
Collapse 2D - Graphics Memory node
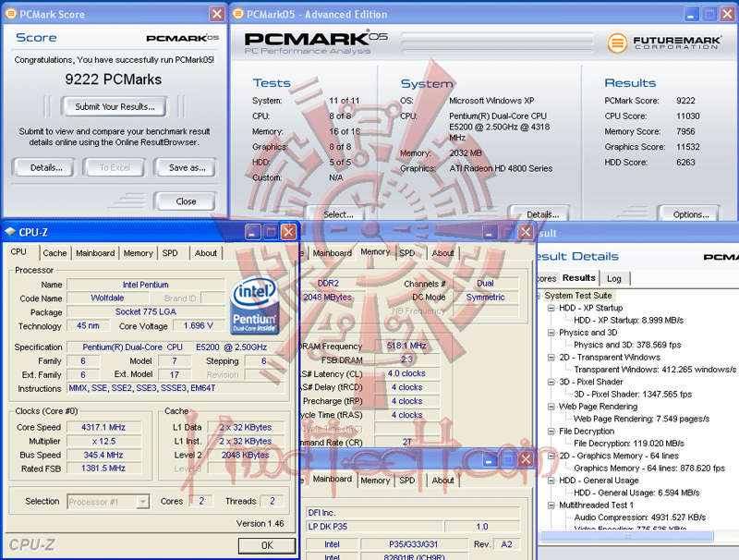(x=551, y=456)
